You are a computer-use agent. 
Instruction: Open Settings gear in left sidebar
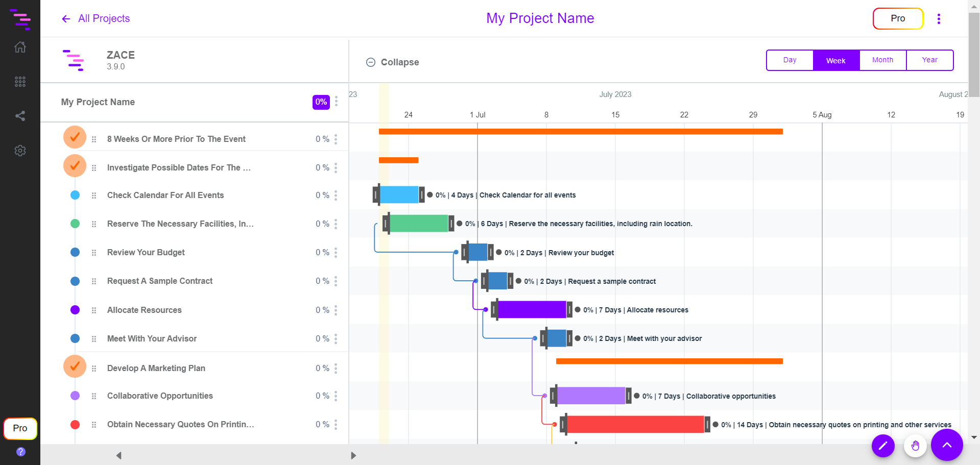click(20, 150)
